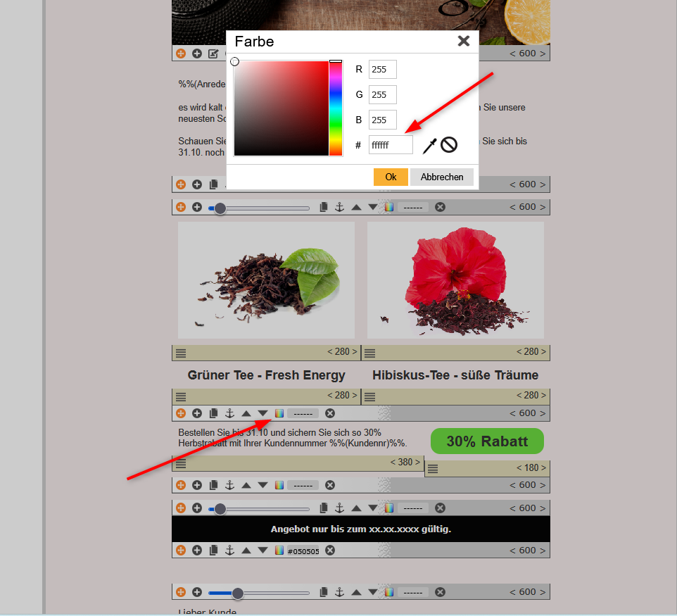
Task: Duplicate the block with the #050505 color
Action: tap(213, 551)
